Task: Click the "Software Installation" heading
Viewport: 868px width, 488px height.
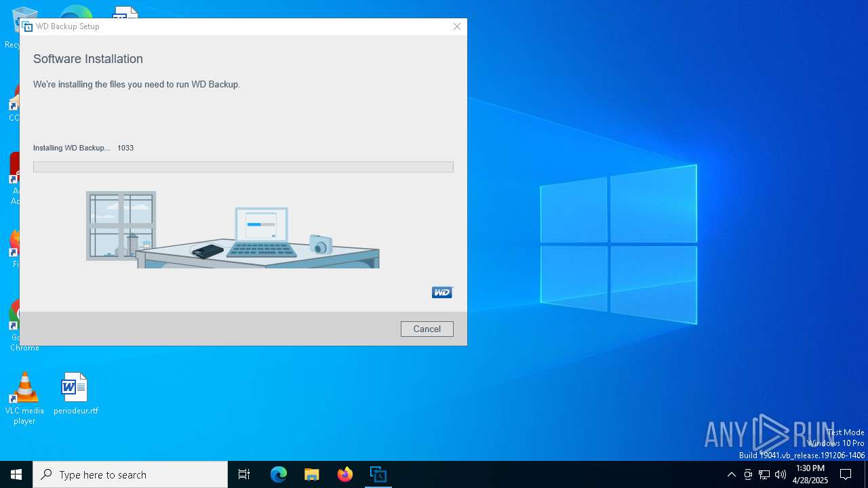Action: pos(88,59)
